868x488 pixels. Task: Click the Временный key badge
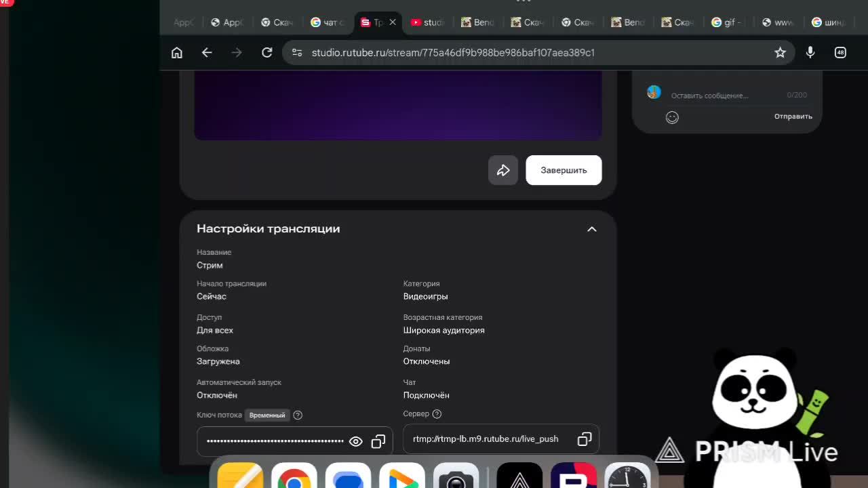[267, 415]
